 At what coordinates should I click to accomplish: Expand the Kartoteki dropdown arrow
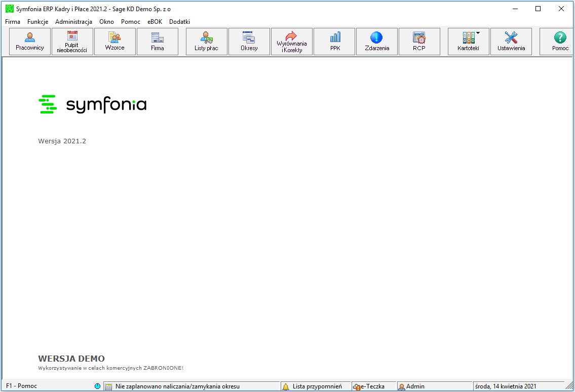coord(478,33)
